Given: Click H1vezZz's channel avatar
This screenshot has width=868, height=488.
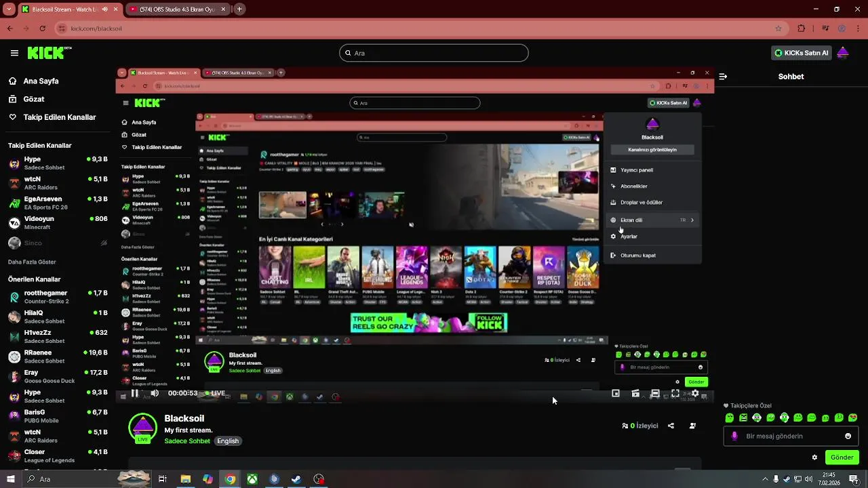Looking at the screenshot, I should pos(14,336).
